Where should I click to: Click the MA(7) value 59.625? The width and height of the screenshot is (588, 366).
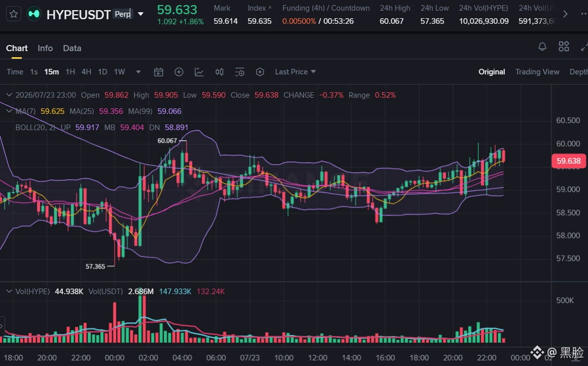[x=53, y=111]
